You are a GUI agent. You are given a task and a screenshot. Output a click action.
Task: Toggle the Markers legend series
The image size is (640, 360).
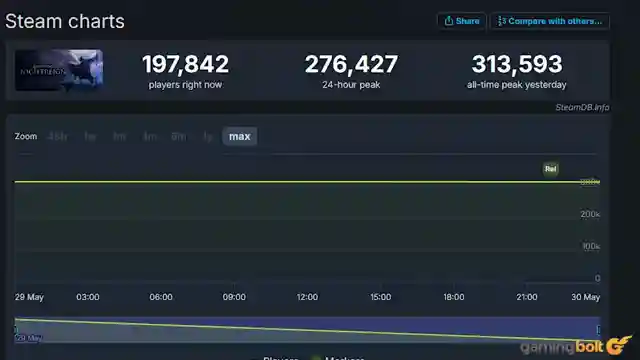[338, 358]
